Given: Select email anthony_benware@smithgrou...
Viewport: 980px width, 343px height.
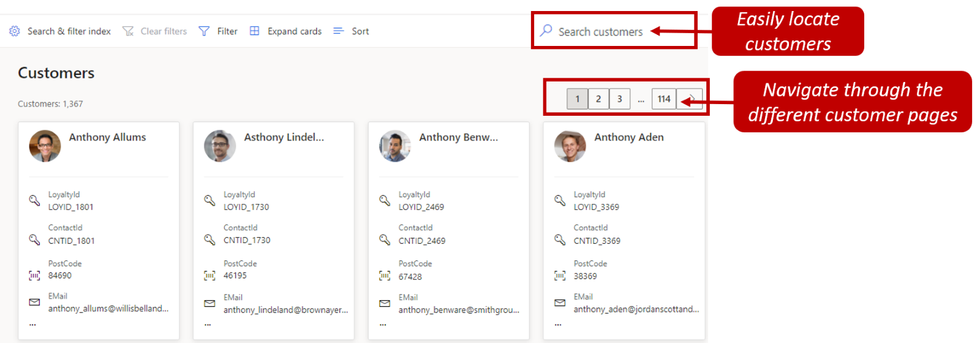Looking at the screenshot, I should [x=459, y=310].
